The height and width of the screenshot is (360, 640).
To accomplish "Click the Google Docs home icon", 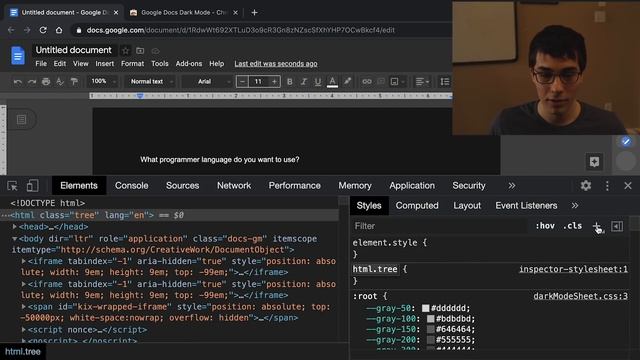I will tap(18, 56).
